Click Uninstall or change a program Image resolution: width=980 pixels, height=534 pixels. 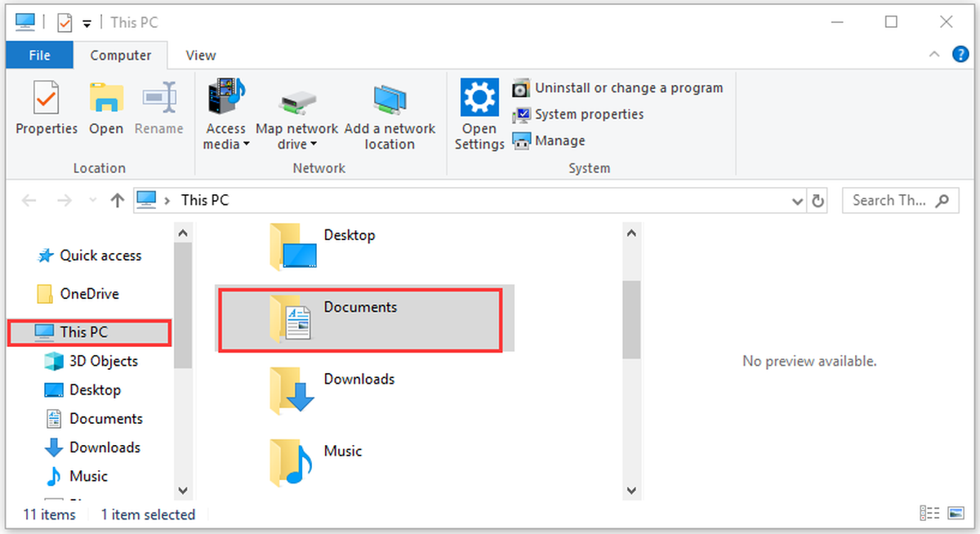[x=617, y=87]
